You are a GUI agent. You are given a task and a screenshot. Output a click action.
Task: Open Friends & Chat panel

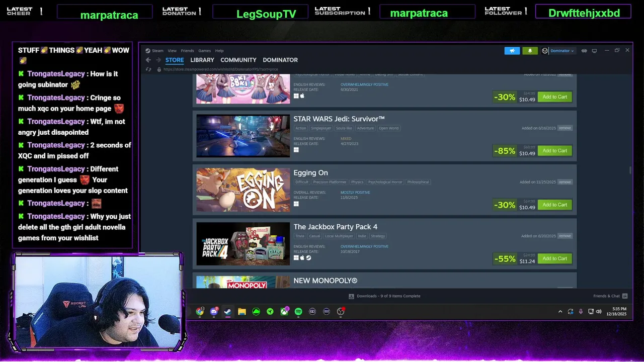coord(610,296)
